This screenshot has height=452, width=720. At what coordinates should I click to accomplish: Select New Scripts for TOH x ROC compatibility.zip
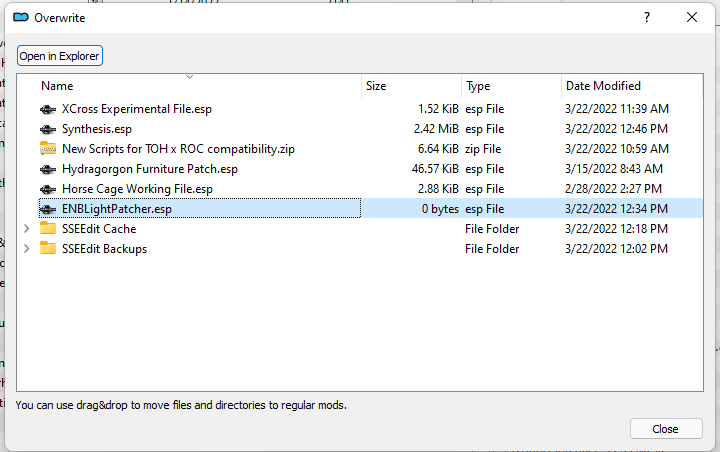pos(178,149)
